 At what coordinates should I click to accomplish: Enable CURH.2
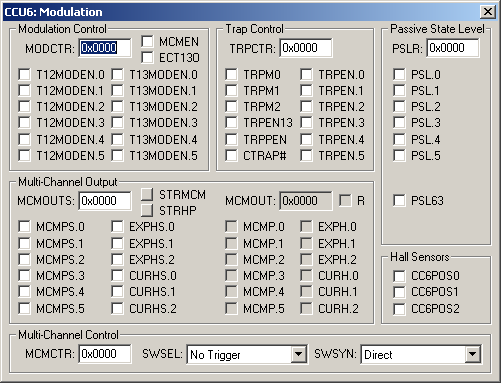tap(306, 308)
